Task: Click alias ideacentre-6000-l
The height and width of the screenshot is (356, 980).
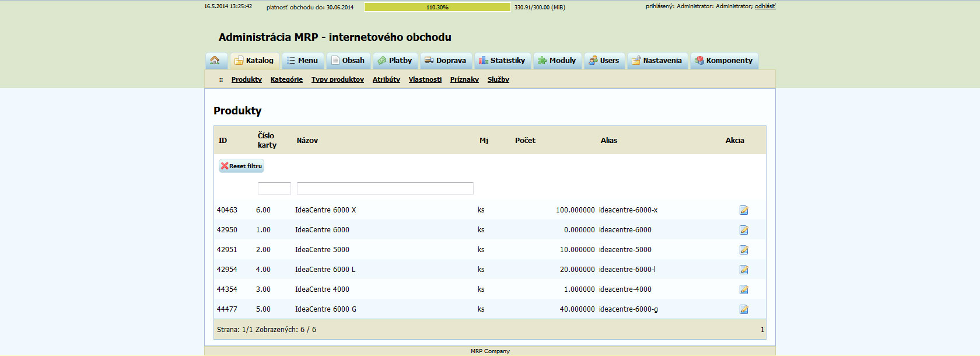Action: pos(628,270)
